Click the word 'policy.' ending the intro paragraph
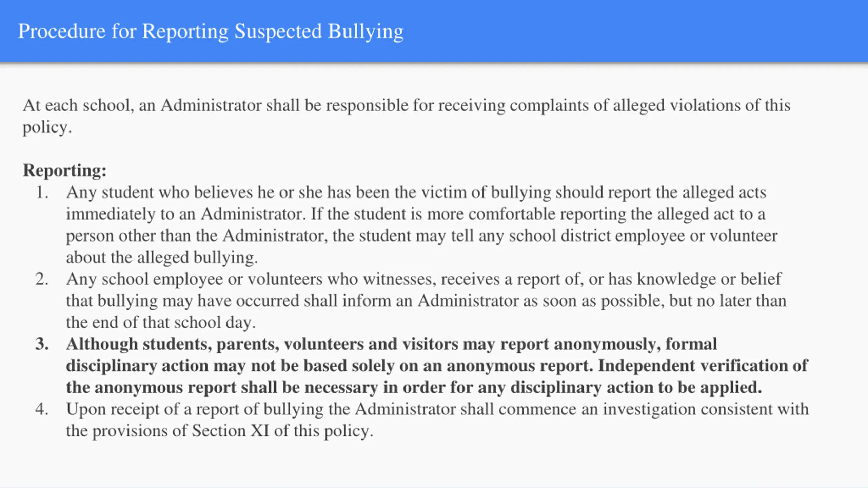The width and height of the screenshot is (868, 488). pyautogui.click(x=47, y=127)
